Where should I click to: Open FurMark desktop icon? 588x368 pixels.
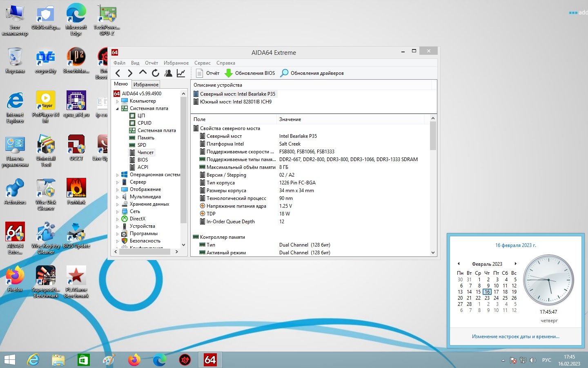pos(76,191)
